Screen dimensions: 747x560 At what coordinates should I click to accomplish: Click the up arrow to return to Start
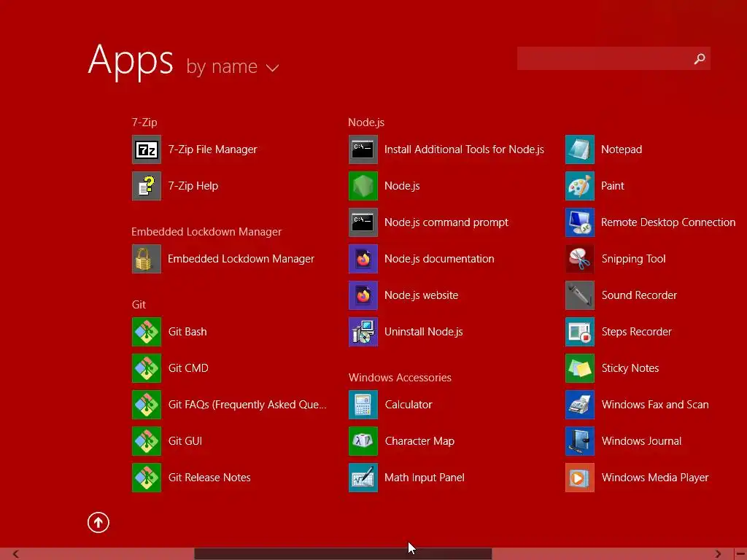pos(98,522)
